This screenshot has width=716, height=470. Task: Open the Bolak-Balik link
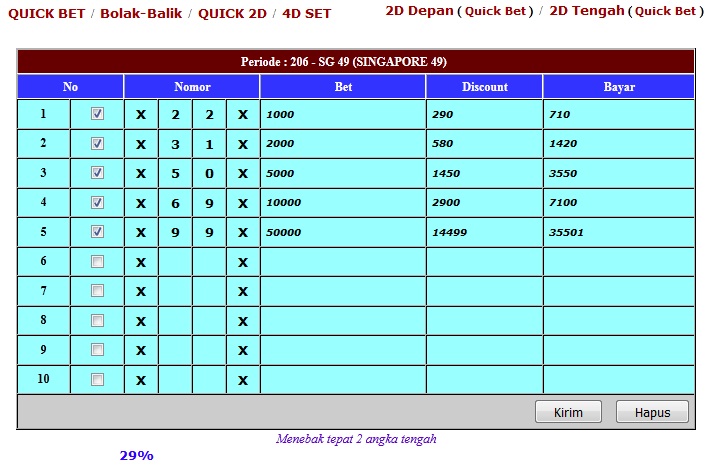(x=141, y=14)
